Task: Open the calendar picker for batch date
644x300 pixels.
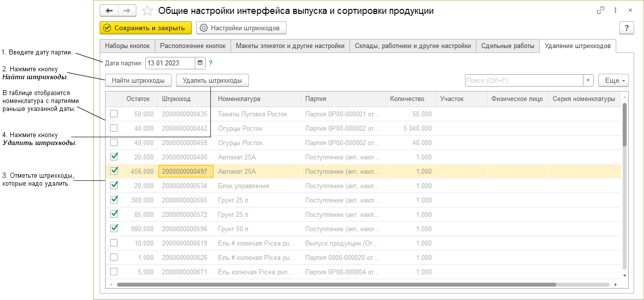Action: [x=200, y=63]
